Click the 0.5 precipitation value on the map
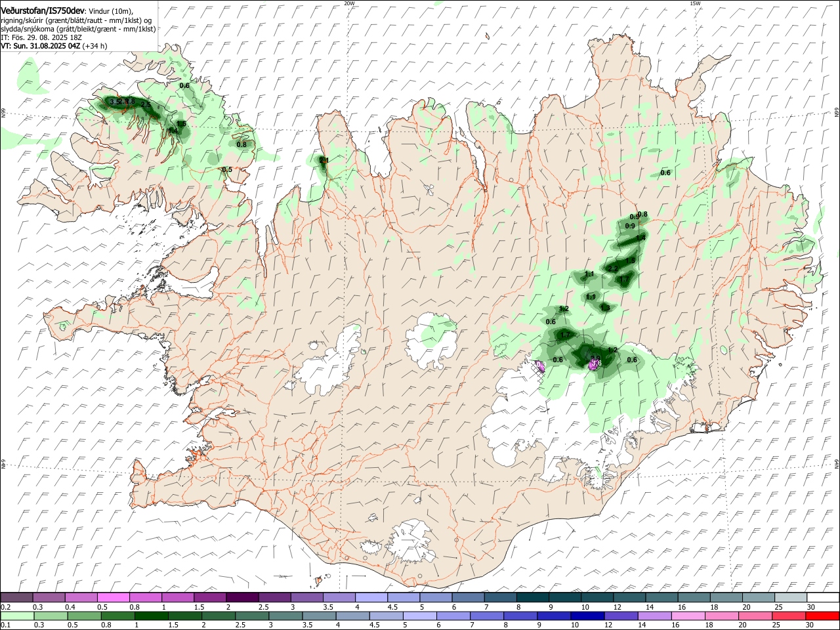 click(227, 169)
